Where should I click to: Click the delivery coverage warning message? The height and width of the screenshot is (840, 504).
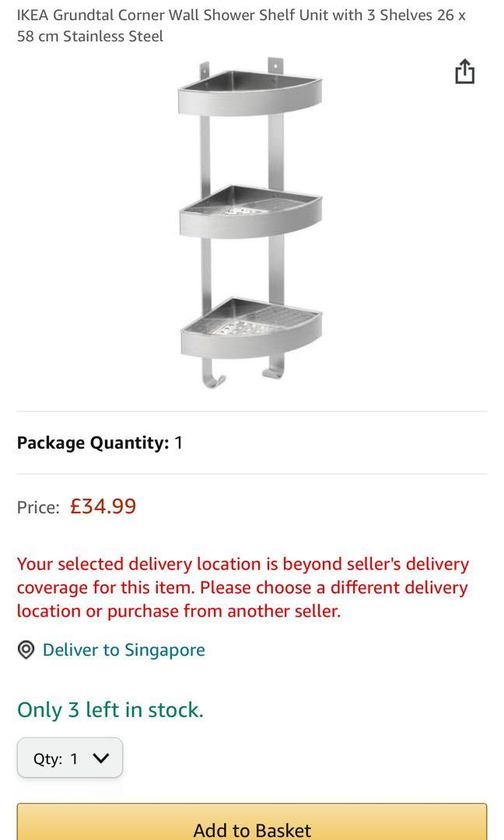243,586
